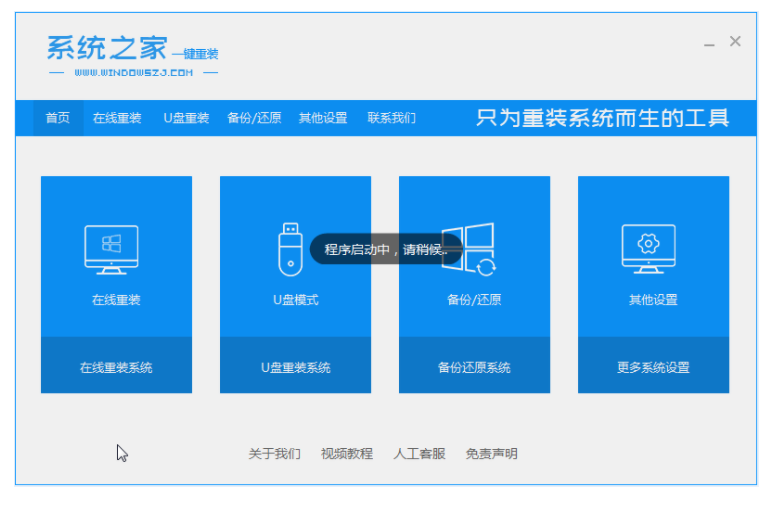This screenshot has width=780, height=507.
Task: Click the monitor icon for 在线重装
Action: pyautogui.click(x=111, y=249)
